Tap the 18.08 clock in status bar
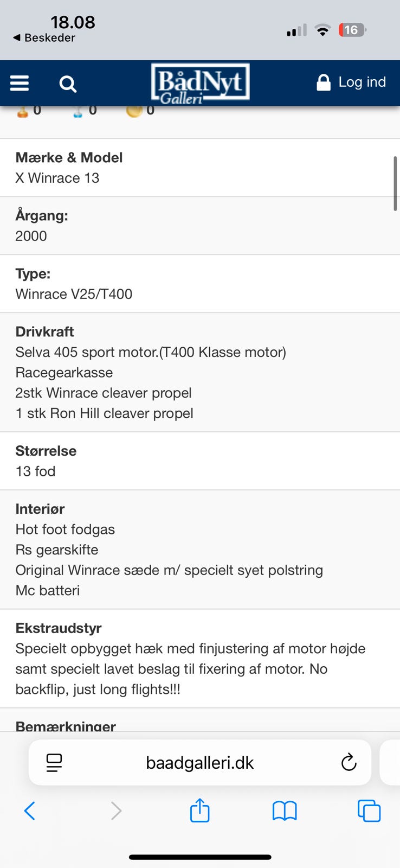This screenshot has height=868, width=400. 73,22
